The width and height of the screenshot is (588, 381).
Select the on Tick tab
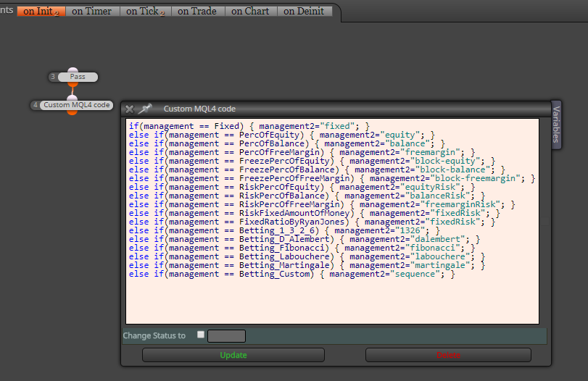[146, 12]
